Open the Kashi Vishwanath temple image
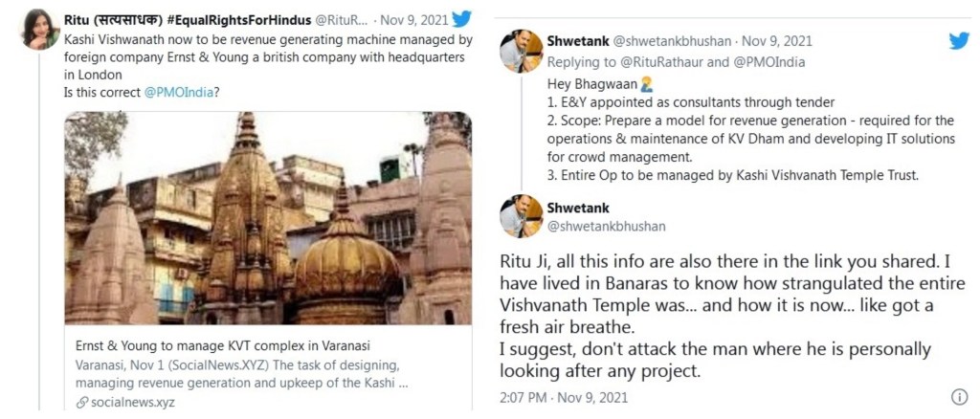This screenshot has width=980, height=419. [268, 218]
